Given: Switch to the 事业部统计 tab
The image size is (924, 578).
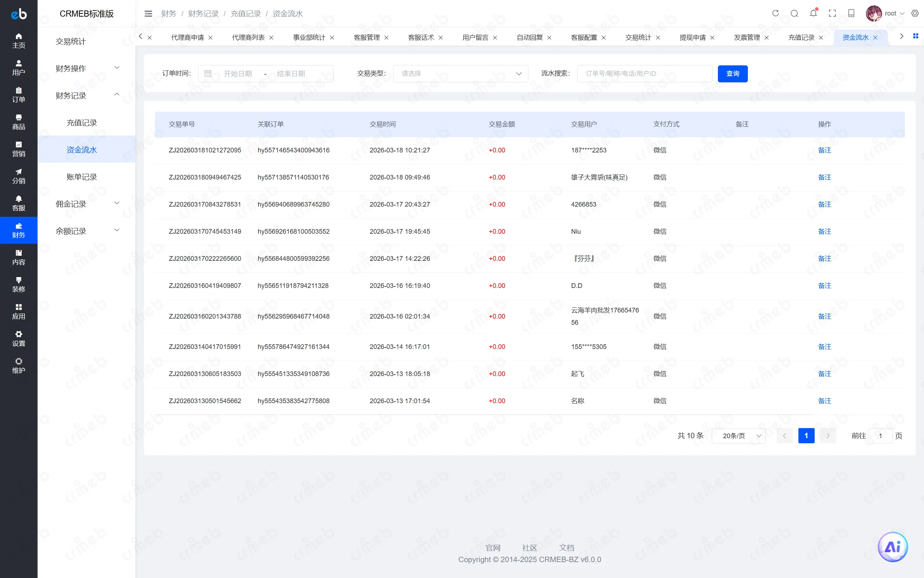Looking at the screenshot, I should [x=309, y=38].
